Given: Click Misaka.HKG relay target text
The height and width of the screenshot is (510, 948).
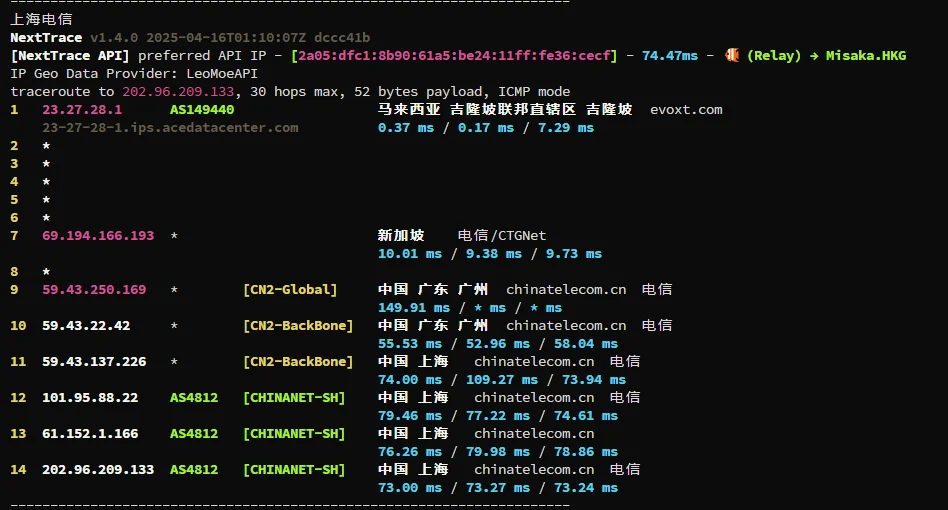Looking at the screenshot, I should click(x=866, y=56).
